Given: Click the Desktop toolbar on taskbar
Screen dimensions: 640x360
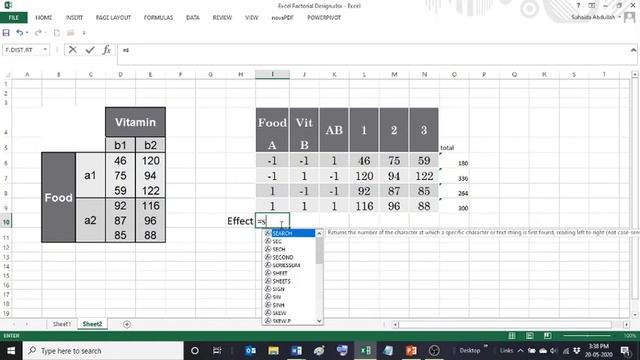Looking at the screenshot, I should tap(469, 351).
